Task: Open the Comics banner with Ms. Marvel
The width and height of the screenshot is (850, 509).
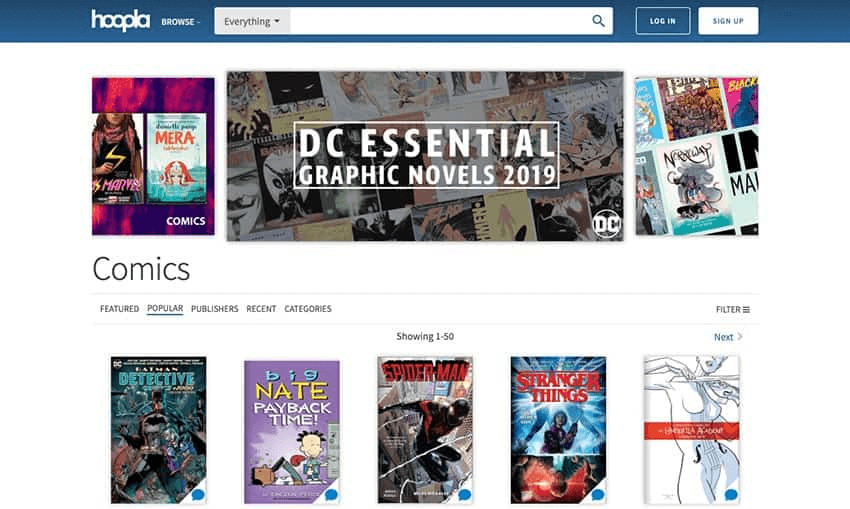Action: pyautogui.click(x=153, y=156)
